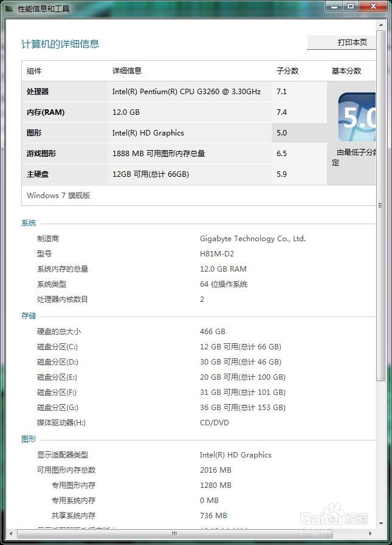Click the 'Intel(R) Pentium(R) CPU G3260 @ 3.30GHz' text
This screenshot has height=545, width=392.
[x=187, y=92]
